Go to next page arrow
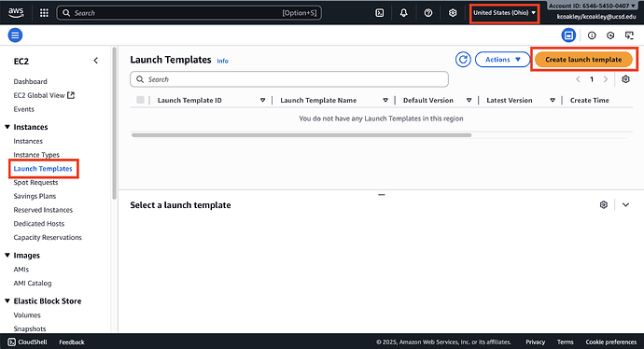This screenshot has width=644, height=349. pyautogui.click(x=606, y=79)
